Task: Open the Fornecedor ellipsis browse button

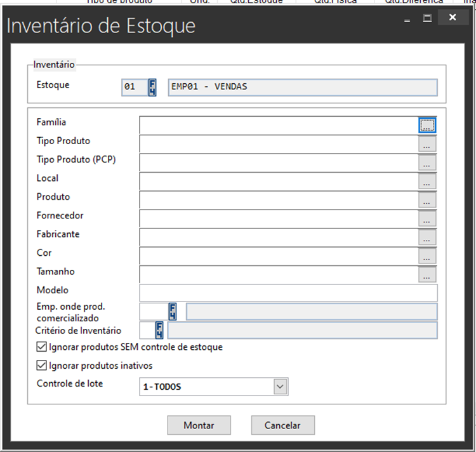Action: click(427, 218)
